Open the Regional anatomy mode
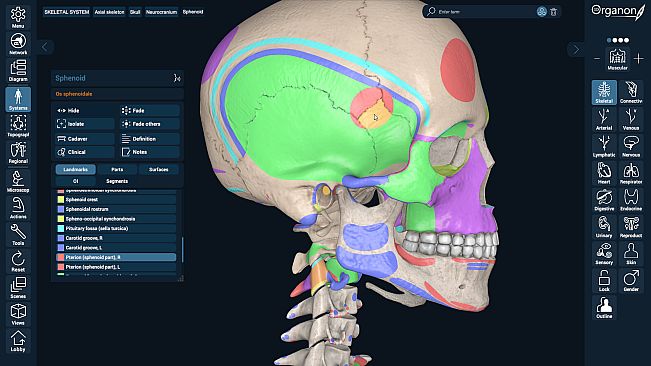651x366 pixels. tap(18, 152)
